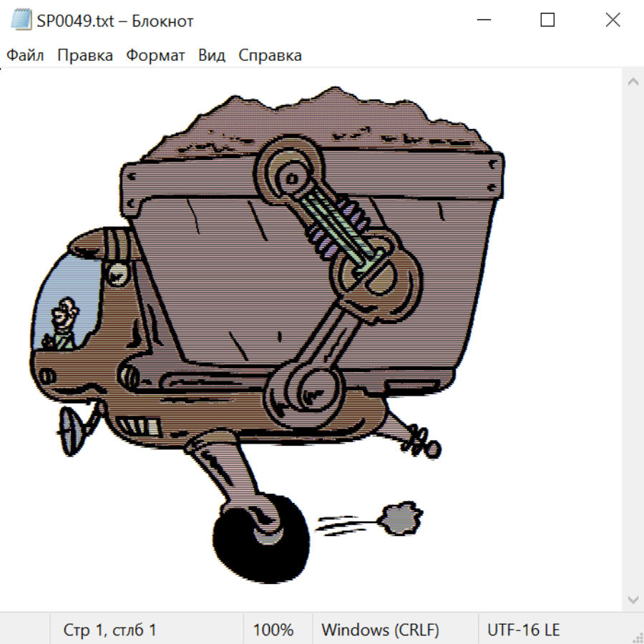The width and height of the screenshot is (644, 644).
Task: Click the scroll down arrow
Action: point(633,599)
